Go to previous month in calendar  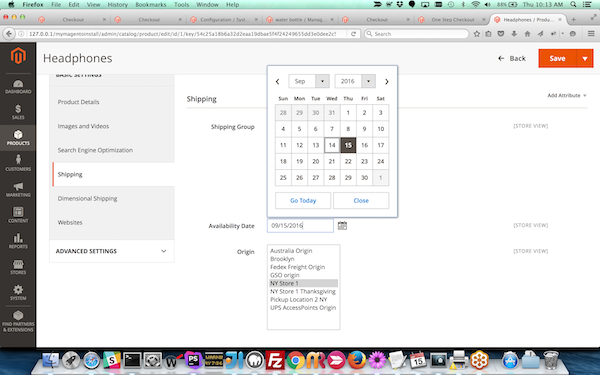coord(278,82)
